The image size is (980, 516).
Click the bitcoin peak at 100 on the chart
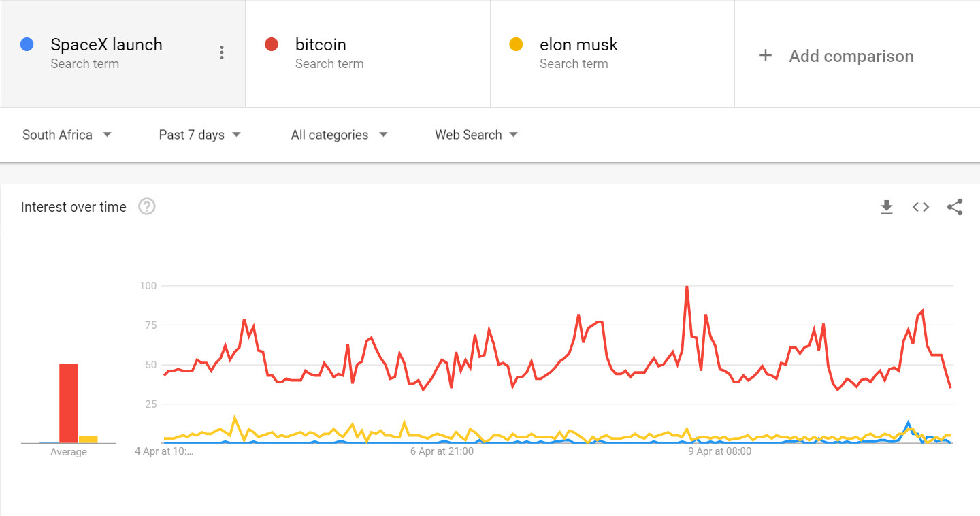click(687, 286)
